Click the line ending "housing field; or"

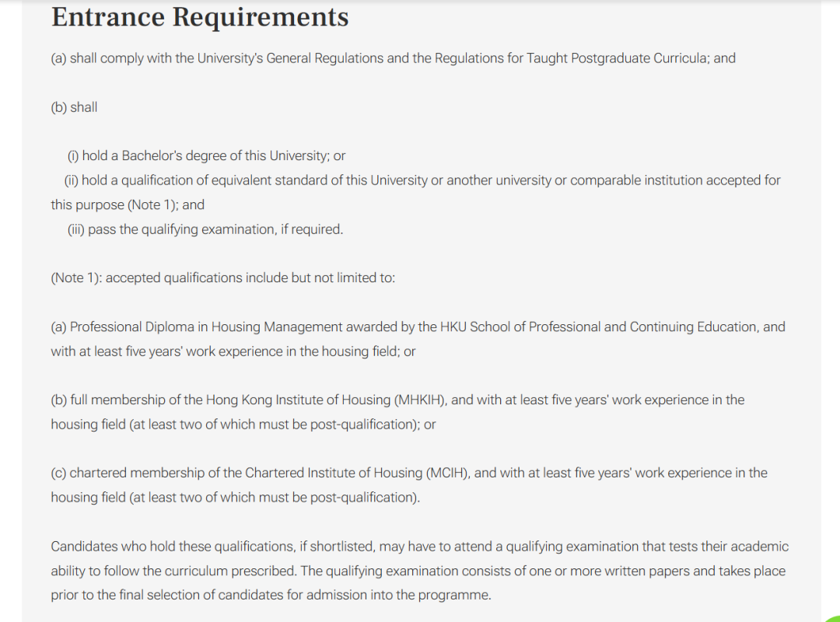point(233,351)
